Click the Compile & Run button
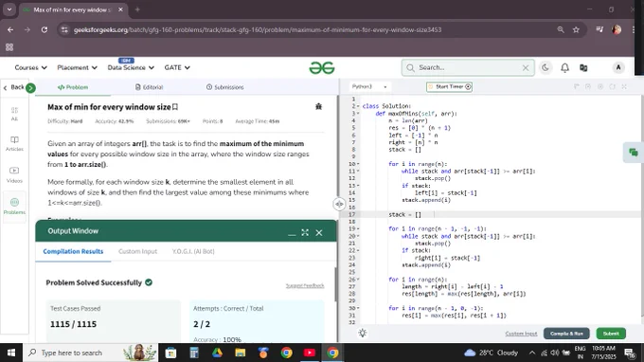The width and height of the screenshot is (644, 362). click(x=566, y=334)
